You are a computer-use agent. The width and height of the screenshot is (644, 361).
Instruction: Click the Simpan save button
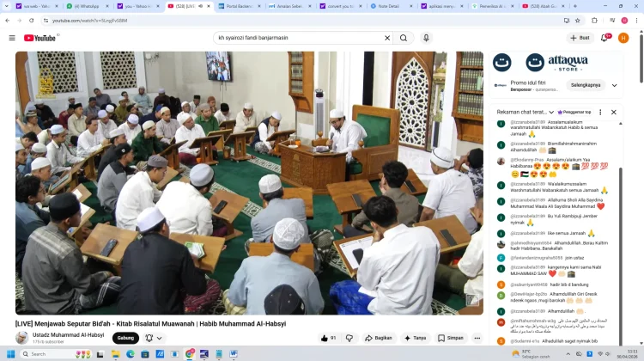(451, 338)
